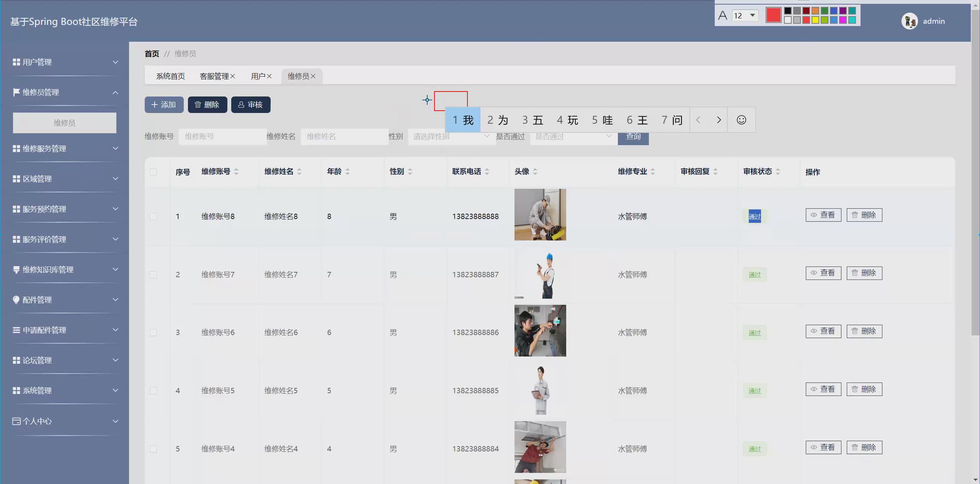This screenshot has width=980, height=484.
Task: Sort by 维修账号 column sort icon
Action: [x=236, y=172]
